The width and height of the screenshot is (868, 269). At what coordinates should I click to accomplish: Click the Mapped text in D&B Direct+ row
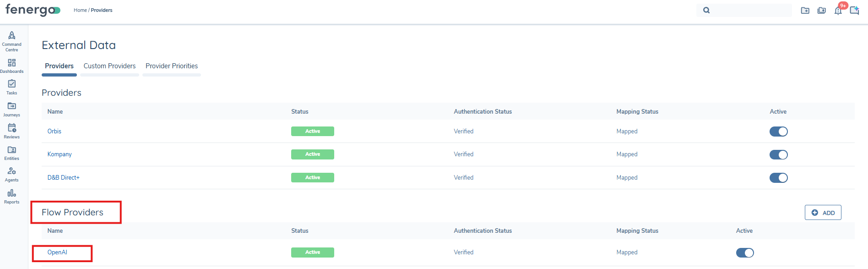tap(627, 177)
